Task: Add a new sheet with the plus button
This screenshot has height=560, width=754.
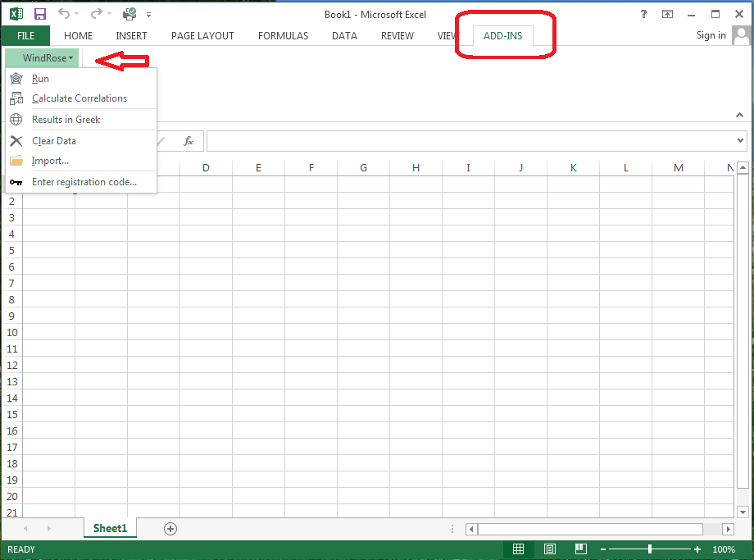Action: [x=170, y=529]
